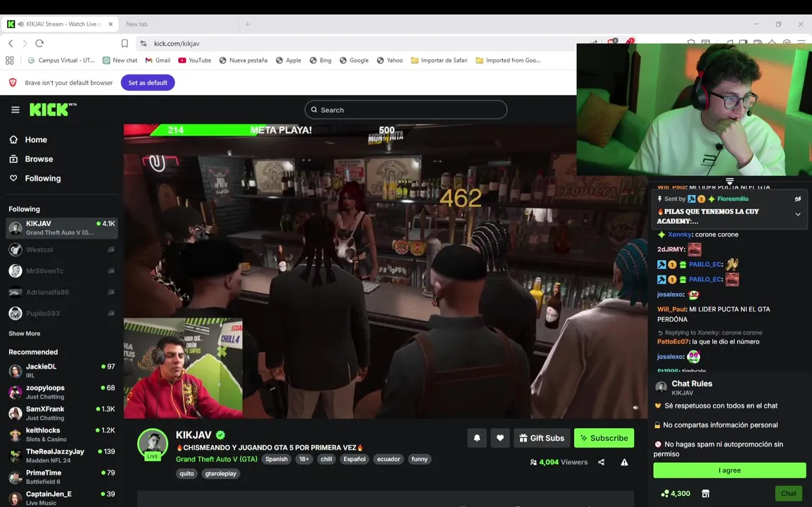Select the Spanish tag

click(277, 459)
